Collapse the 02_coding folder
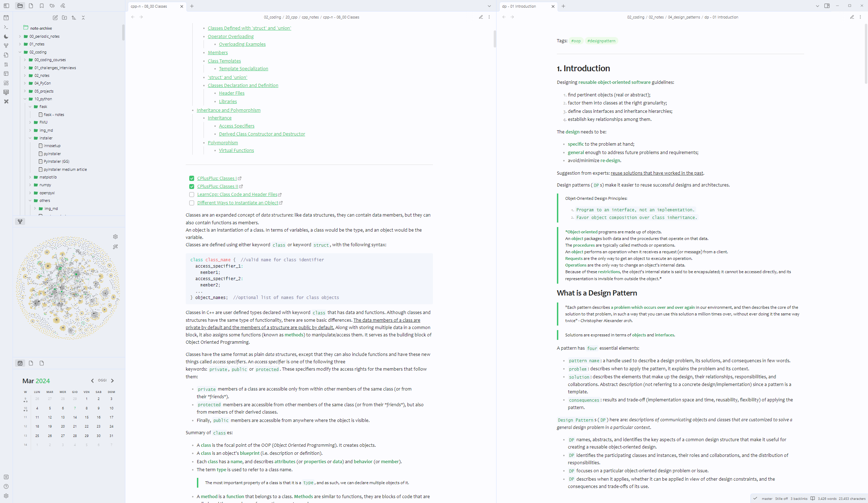Screen dimensions: 868x503 (x=20, y=52)
